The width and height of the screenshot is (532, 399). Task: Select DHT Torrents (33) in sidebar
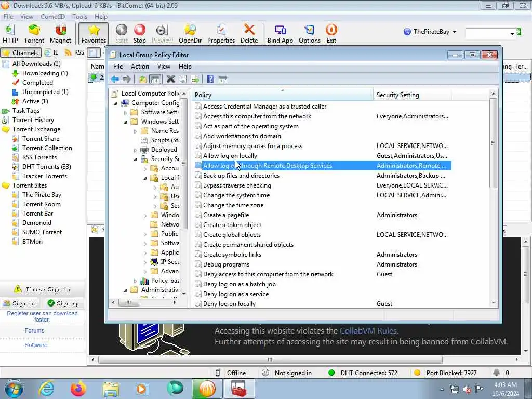tap(46, 167)
